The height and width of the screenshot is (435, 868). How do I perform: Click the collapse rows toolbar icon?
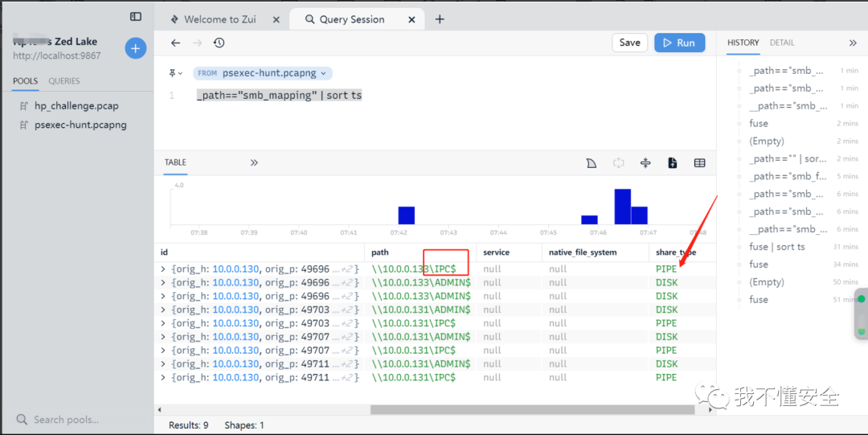[x=645, y=163]
